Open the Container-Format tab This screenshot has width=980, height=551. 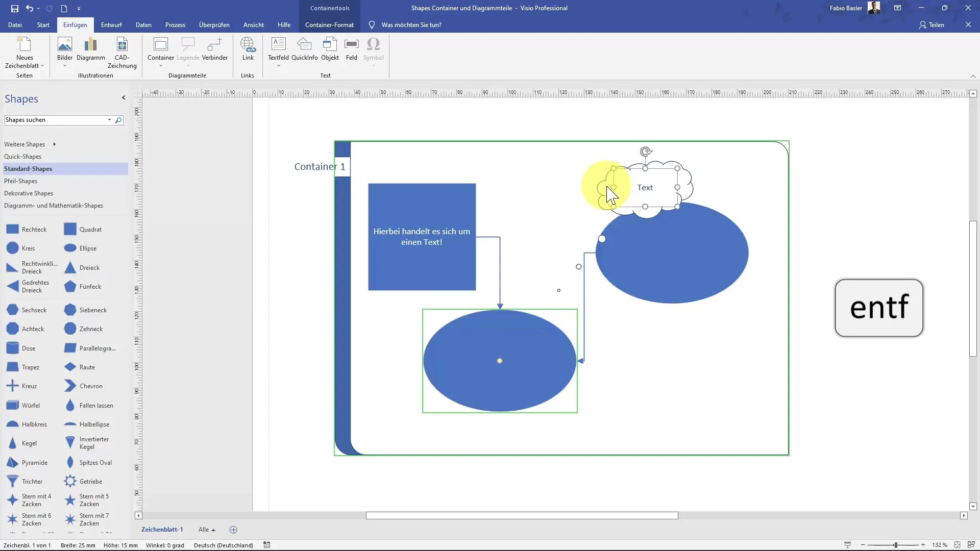329,24
